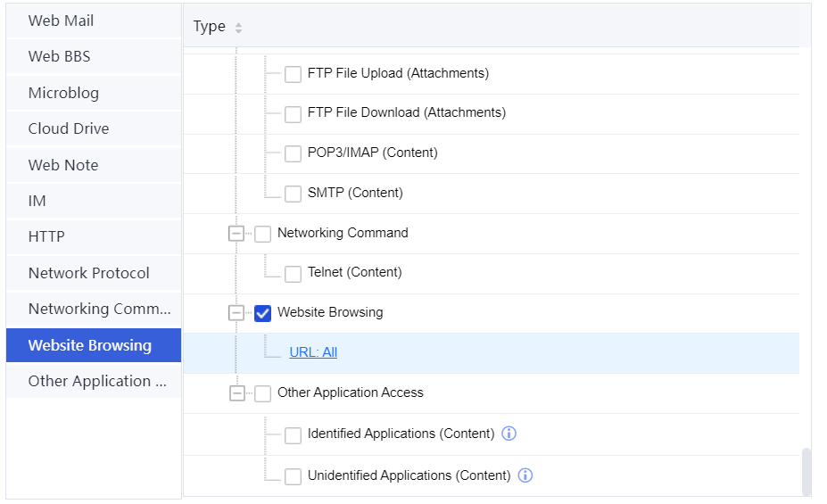Check the Other Application Access checkbox
Screen dimensions: 827x504
pos(262,393)
